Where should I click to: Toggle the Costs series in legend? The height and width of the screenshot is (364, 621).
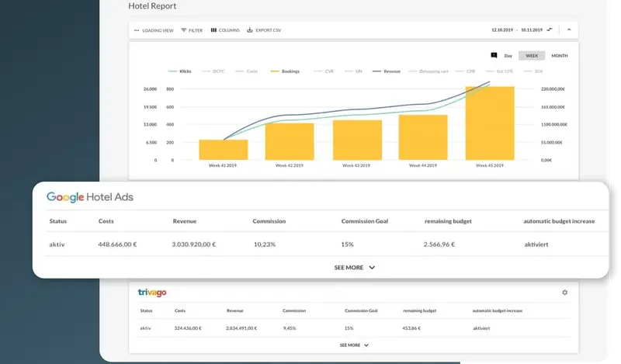(246, 71)
